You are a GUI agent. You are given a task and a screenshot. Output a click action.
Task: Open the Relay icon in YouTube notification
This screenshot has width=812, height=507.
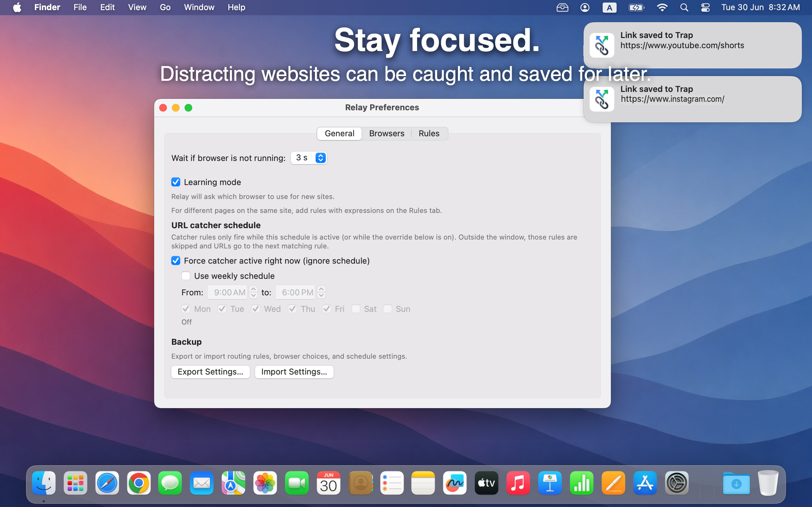pyautogui.click(x=602, y=45)
